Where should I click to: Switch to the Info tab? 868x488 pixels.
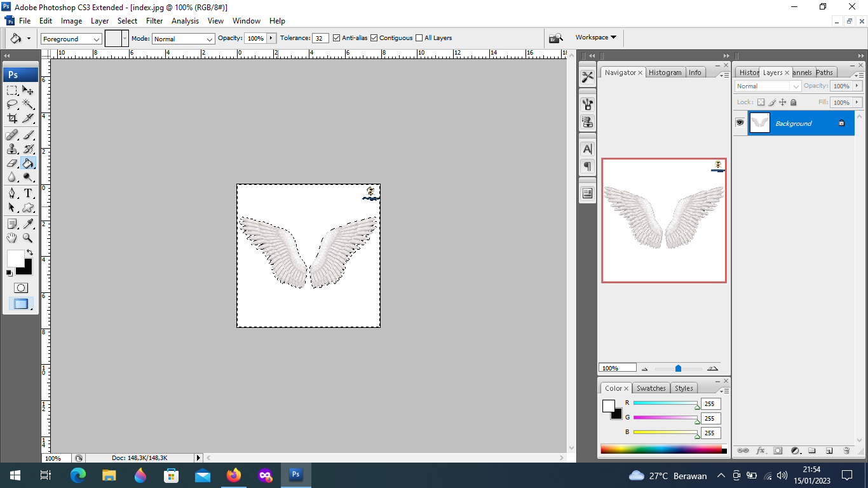695,72
